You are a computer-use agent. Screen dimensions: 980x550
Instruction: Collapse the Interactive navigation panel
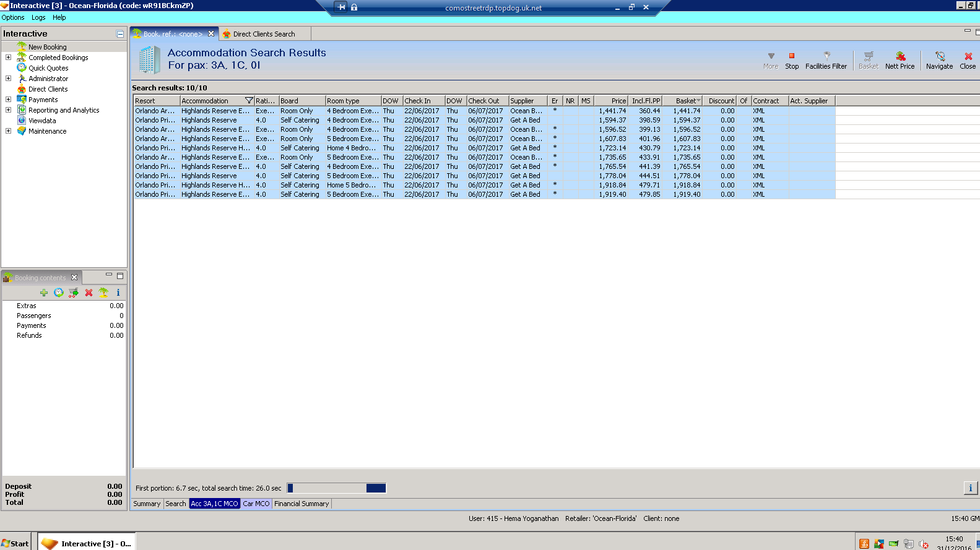coord(120,34)
